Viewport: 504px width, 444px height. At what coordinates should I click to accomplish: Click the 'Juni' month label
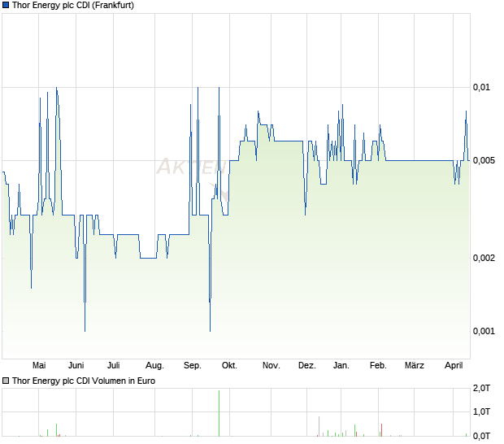[x=76, y=365]
